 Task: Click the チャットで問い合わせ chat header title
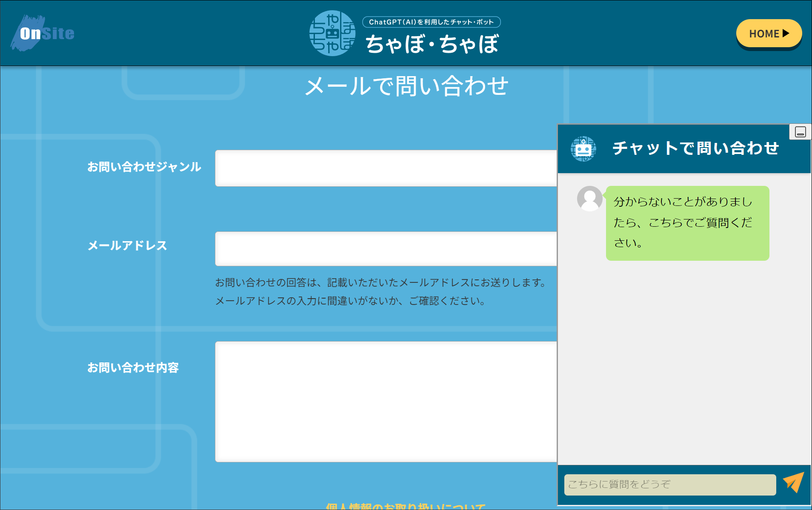695,148
